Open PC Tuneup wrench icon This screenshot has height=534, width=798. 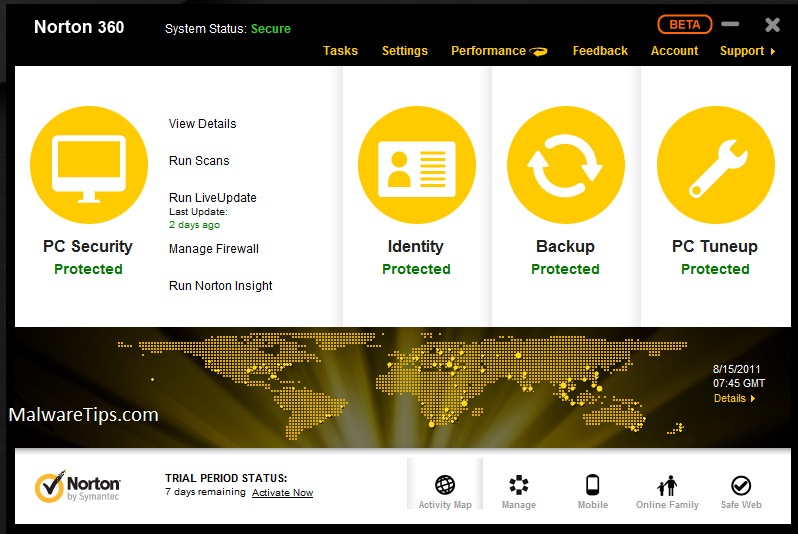(x=714, y=166)
